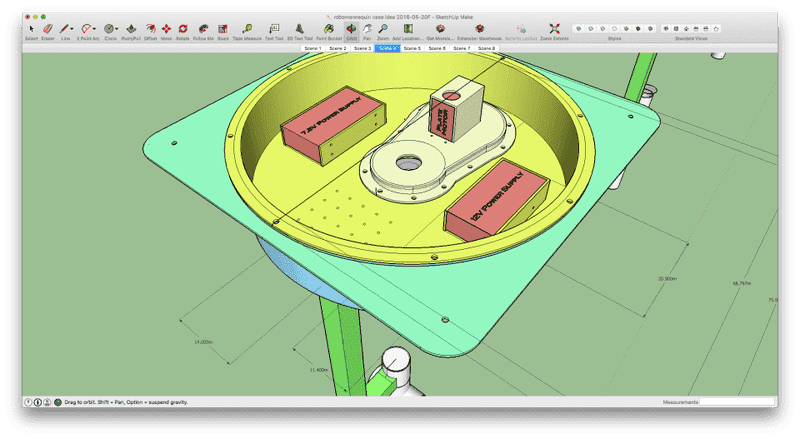Select the Eraser tool
This screenshot has height=439, width=800.
click(47, 29)
